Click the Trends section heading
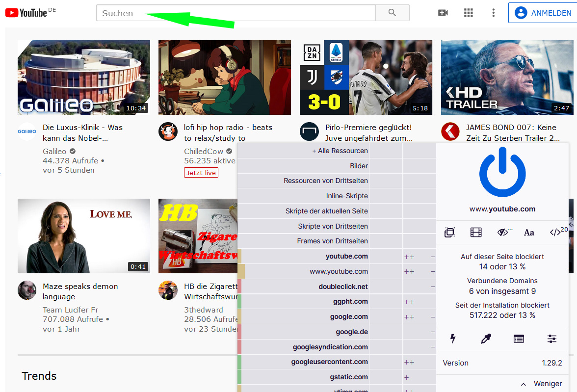Screen dimensions: 577x392 (39, 376)
